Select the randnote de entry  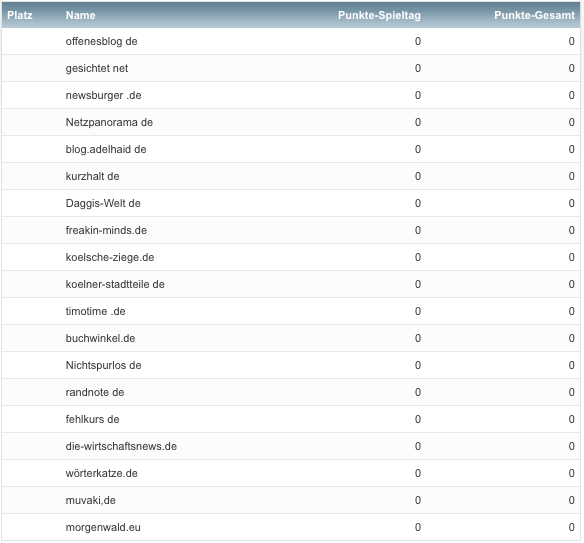point(95,393)
